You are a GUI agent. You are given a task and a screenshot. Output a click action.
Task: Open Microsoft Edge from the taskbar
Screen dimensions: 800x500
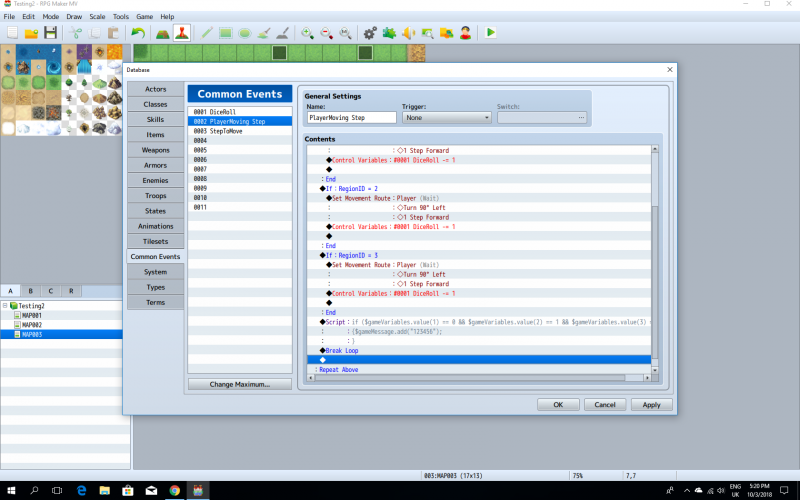[82, 490]
